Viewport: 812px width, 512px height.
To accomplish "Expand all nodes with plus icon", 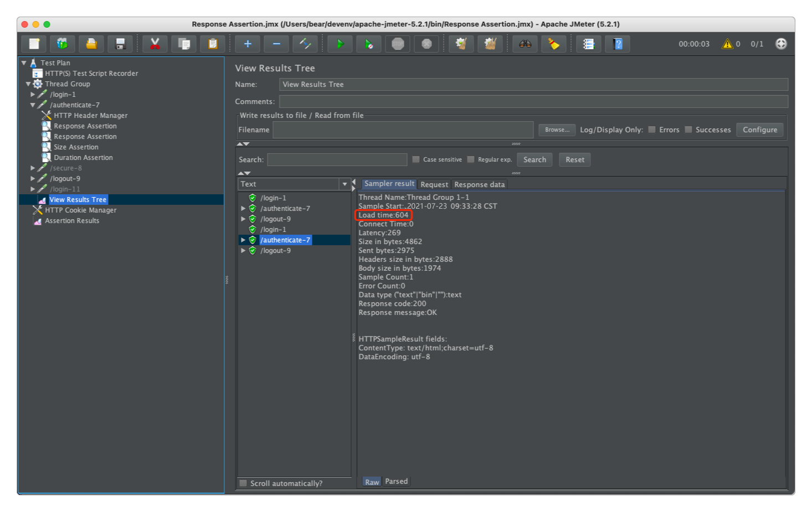I will click(248, 44).
